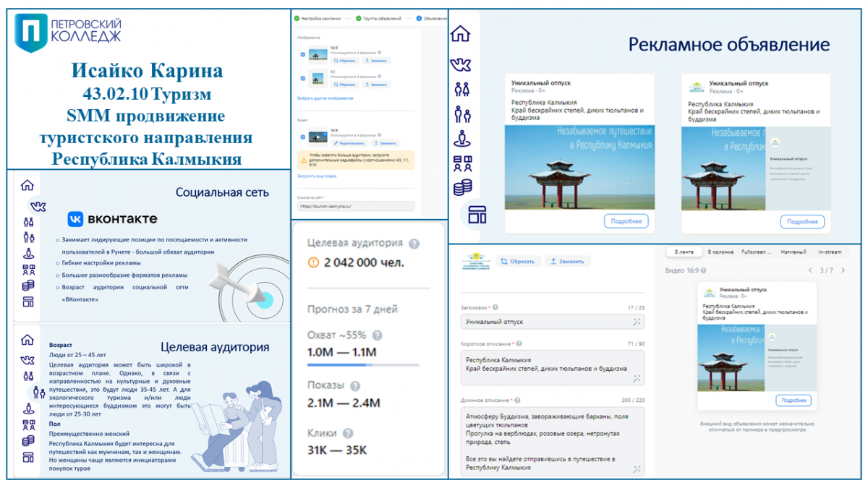868x488 pixels.
Task: Click Подробнее in the В ленте preview card
Action: coord(793,401)
